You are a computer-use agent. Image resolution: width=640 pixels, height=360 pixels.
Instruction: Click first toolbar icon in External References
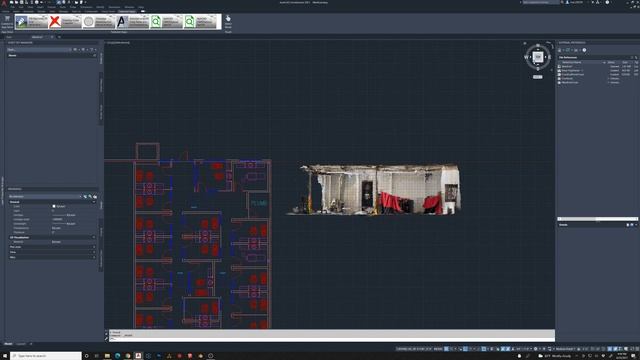pyautogui.click(x=560, y=50)
